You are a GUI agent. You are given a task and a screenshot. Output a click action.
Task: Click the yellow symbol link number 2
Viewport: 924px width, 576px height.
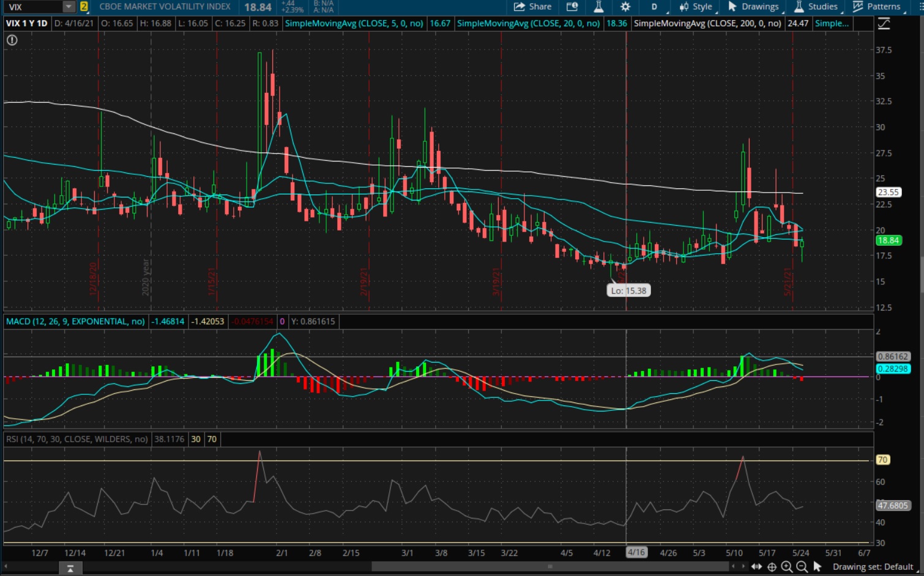click(84, 7)
